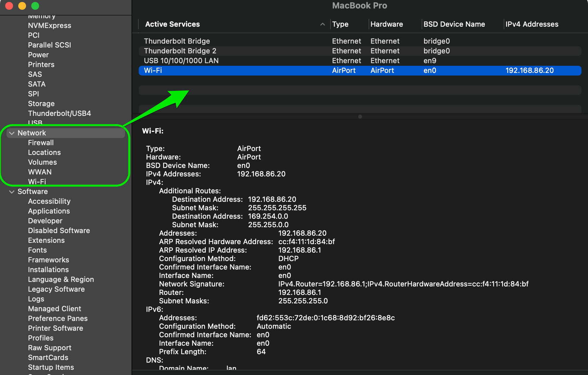This screenshot has height=375, width=588.
Task: Open Locations under Network
Action: [x=44, y=153]
